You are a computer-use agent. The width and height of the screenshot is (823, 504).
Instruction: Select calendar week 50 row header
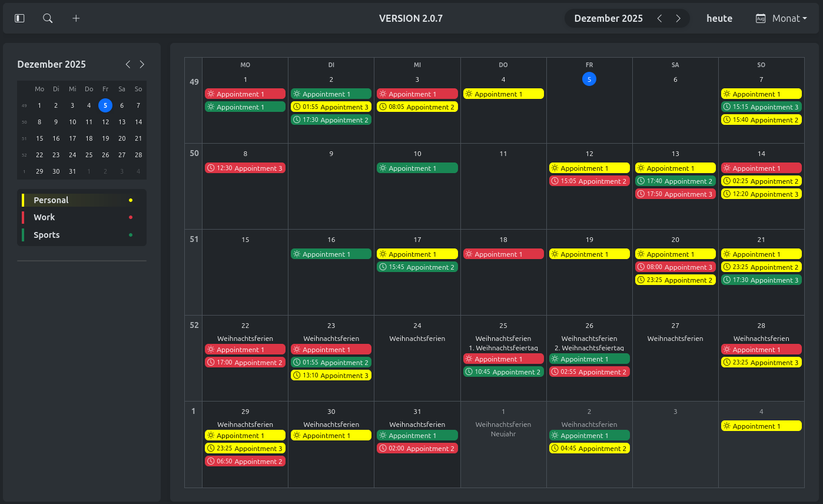coord(194,153)
